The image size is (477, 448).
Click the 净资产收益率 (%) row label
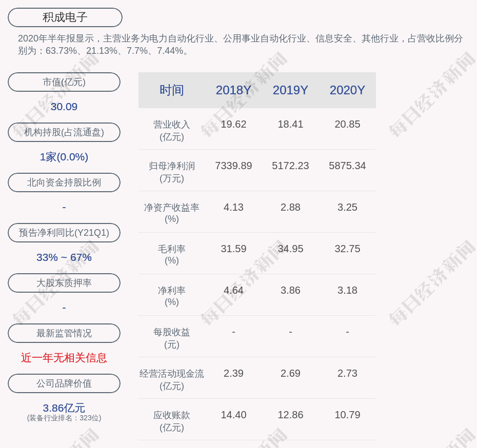(172, 213)
